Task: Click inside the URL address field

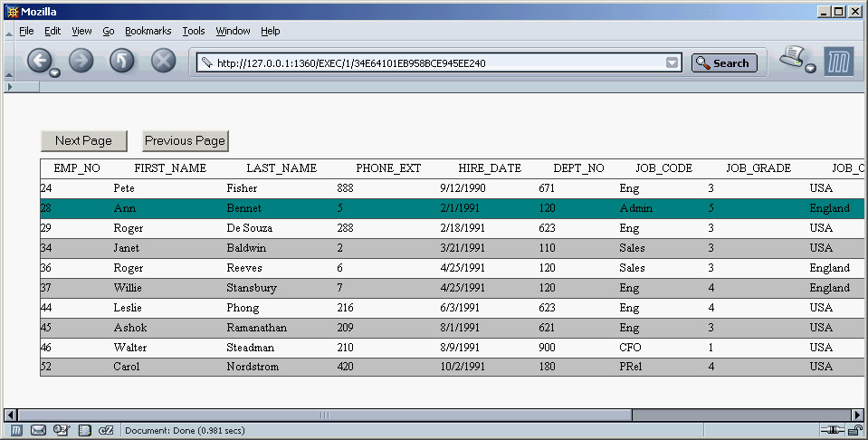Action: [434, 63]
